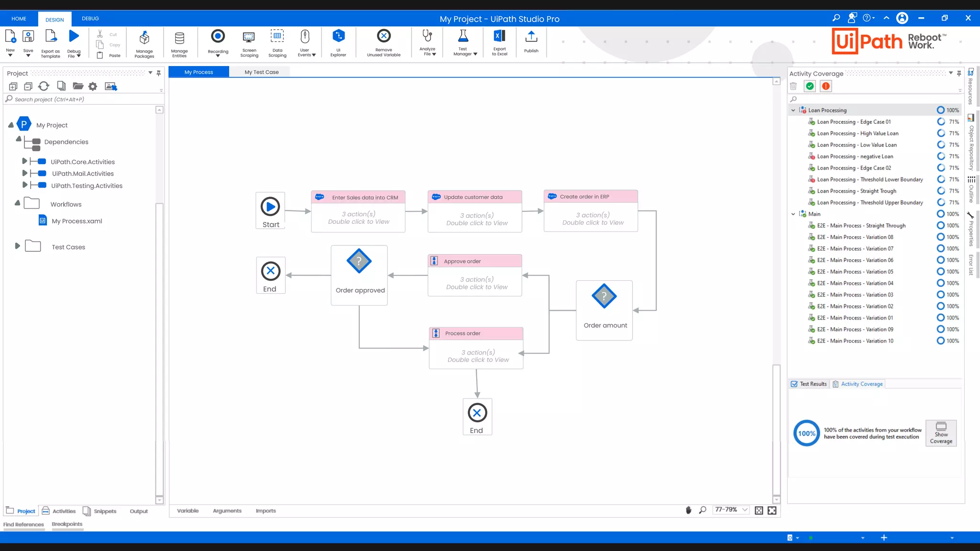The height and width of the screenshot is (551, 980).
Task: Click the Publish icon
Action: pos(531,37)
